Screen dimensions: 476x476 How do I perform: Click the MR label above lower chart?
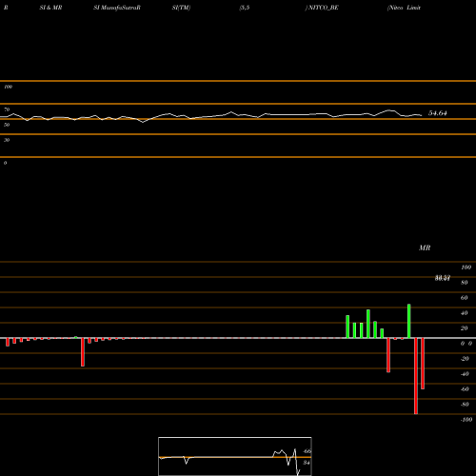click(425, 248)
